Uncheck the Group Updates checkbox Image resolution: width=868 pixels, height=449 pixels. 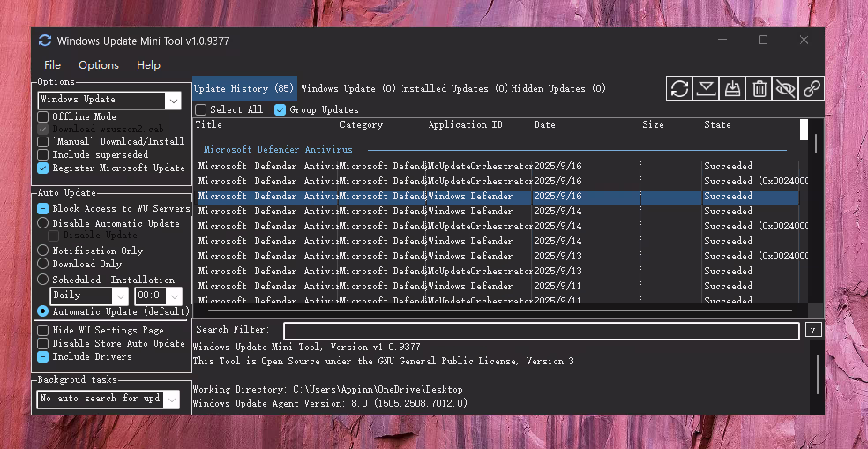pos(280,109)
